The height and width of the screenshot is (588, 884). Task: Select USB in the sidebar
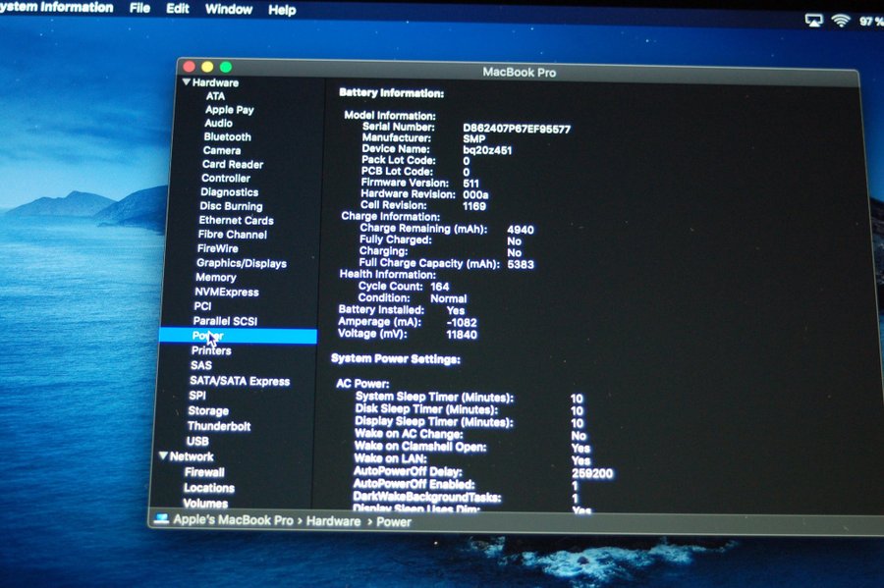(197, 441)
